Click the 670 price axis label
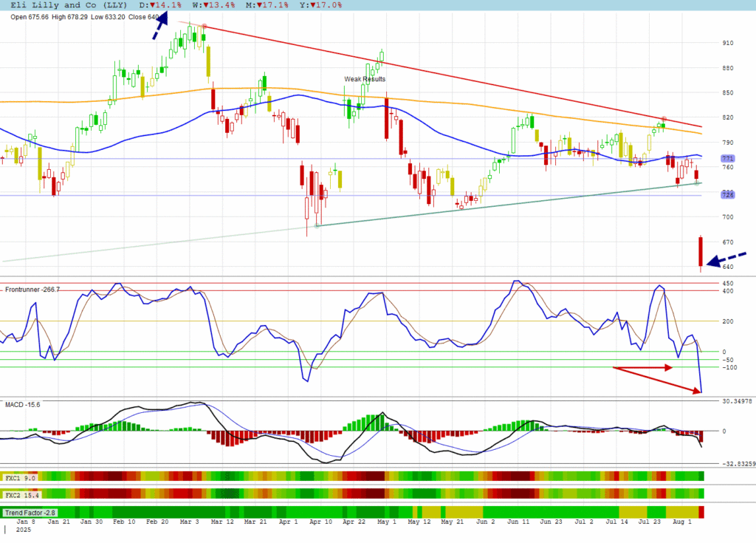Image resolution: width=756 pixels, height=543 pixels. [x=727, y=242]
